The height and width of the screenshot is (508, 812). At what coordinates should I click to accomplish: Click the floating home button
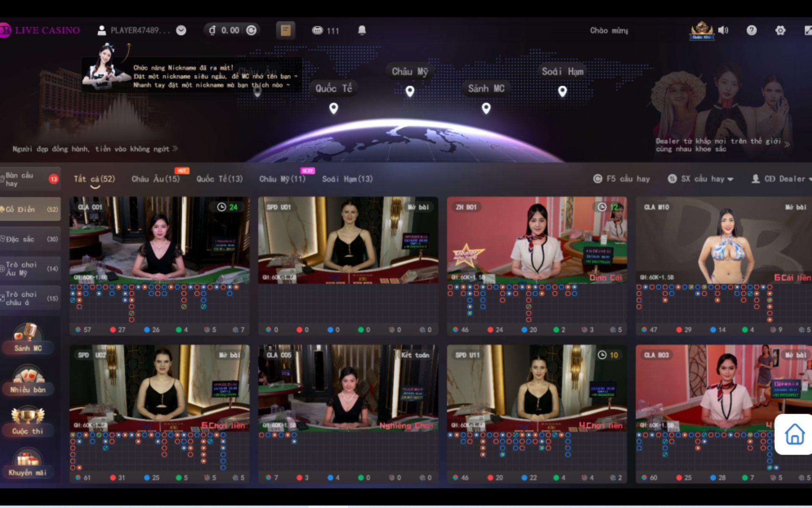tap(794, 434)
